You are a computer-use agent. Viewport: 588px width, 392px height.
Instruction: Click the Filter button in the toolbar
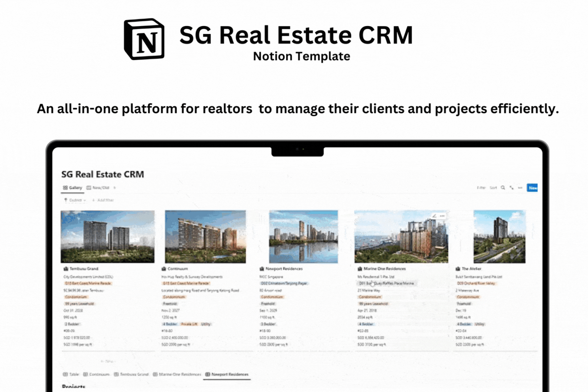point(481,188)
